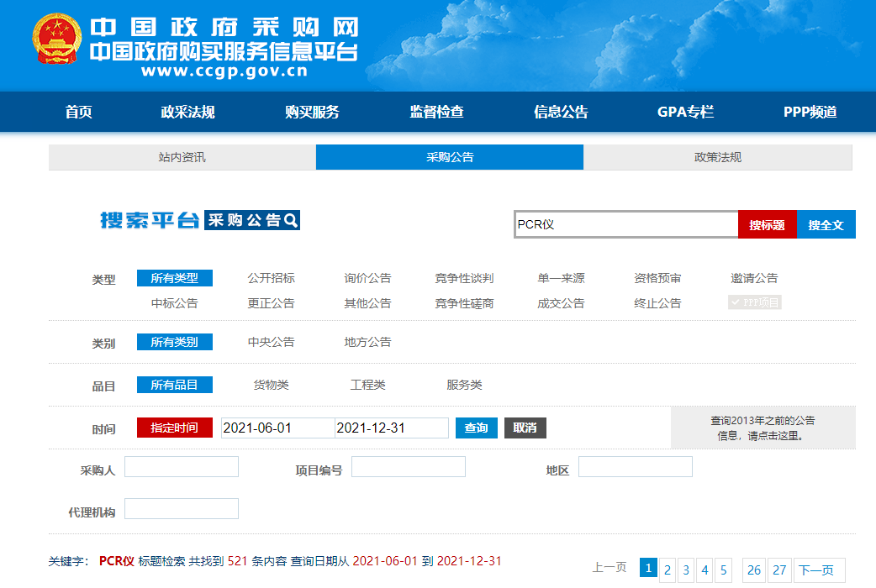Open the start date field 2021-06-01
Screen dimensions: 876x588
tap(277, 428)
